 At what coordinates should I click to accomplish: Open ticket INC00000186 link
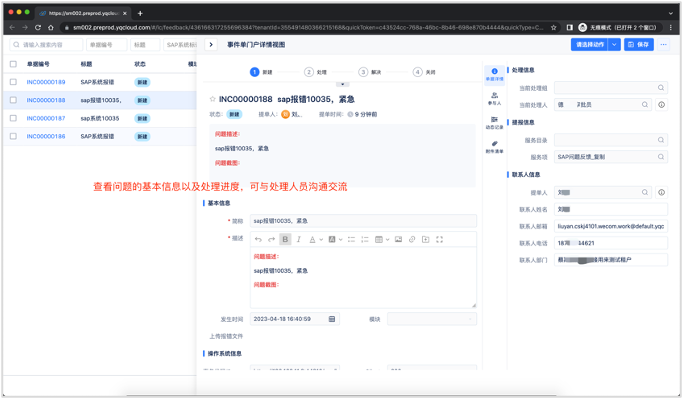click(x=46, y=136)
